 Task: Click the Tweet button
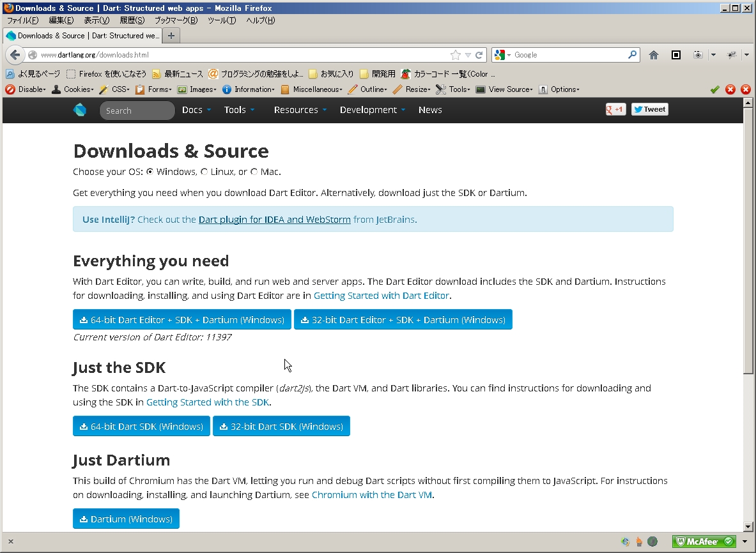coord(649,109)
